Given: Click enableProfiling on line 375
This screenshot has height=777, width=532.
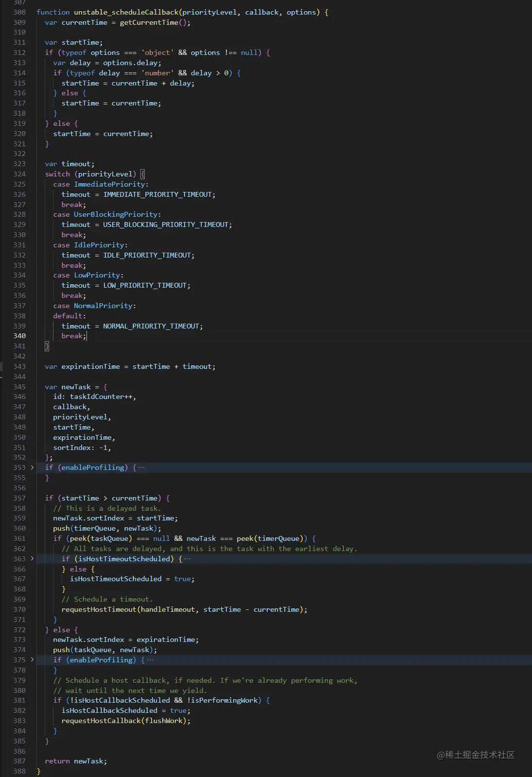Looking at the screenshot, I should (101, 660).
